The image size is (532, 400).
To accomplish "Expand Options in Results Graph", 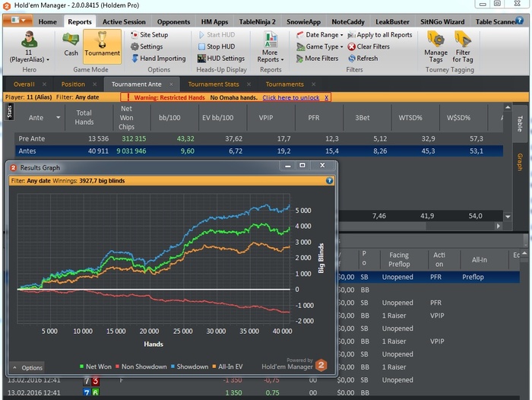I will click(28, 367).
